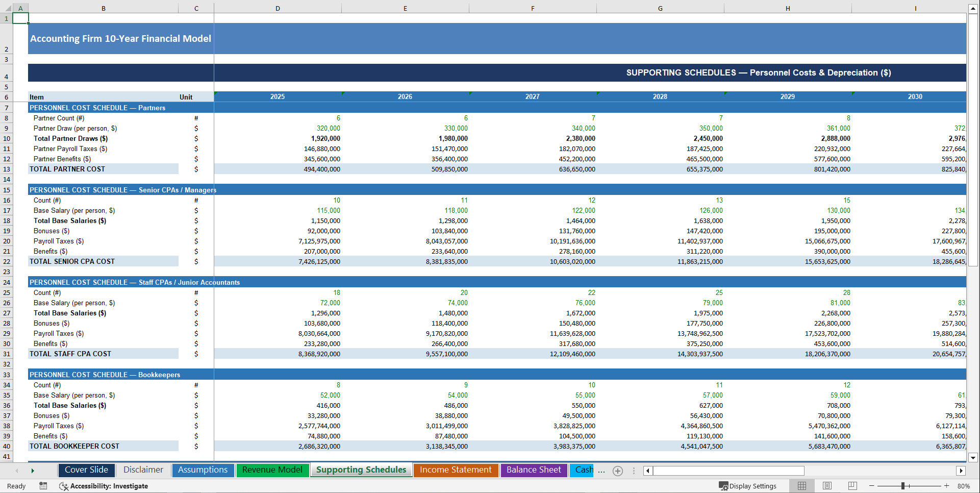Click the Zoom In plus icon
Image resolution: width=980 pixels, height=493 pixels.
click(x=947, y=486)
